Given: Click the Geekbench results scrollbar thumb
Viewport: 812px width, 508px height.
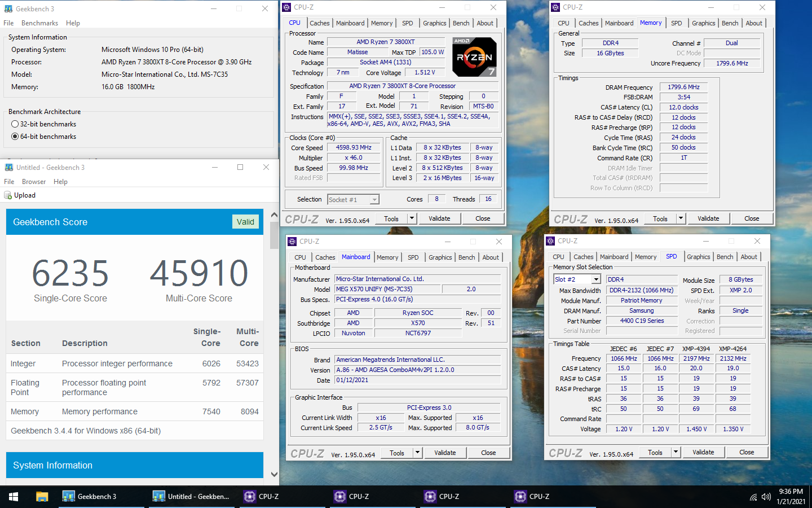Looking at the screenshot, I should (274, 235).
